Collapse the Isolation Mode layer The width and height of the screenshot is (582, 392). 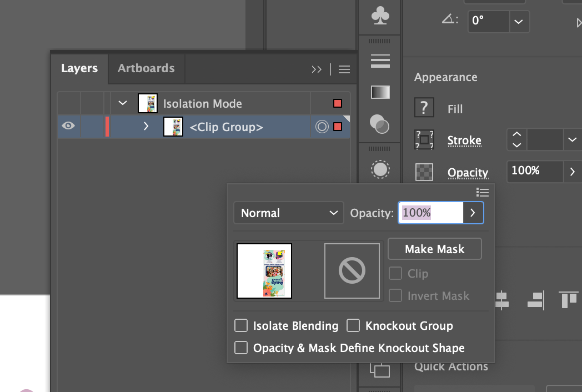(123, 103)
